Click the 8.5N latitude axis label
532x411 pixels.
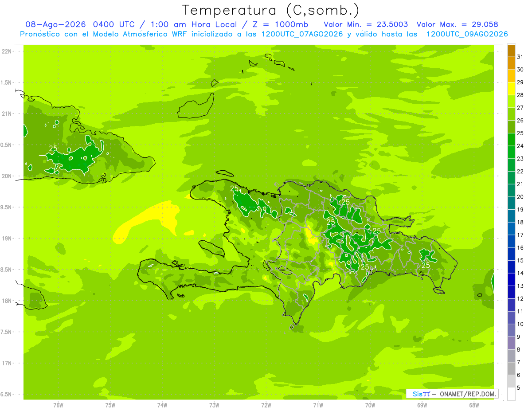7,270
